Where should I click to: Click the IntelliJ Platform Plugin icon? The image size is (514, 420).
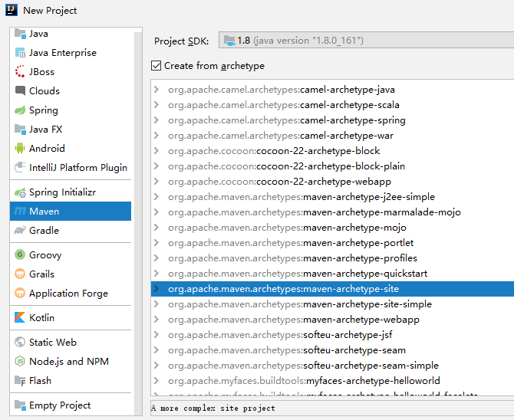[20, 167]
